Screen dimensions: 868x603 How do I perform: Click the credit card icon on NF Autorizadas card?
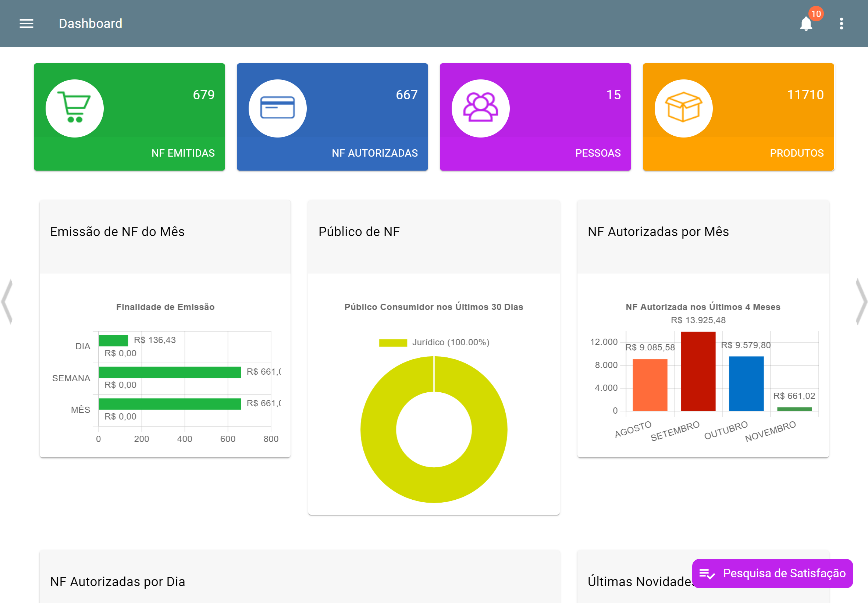point(277,108)
